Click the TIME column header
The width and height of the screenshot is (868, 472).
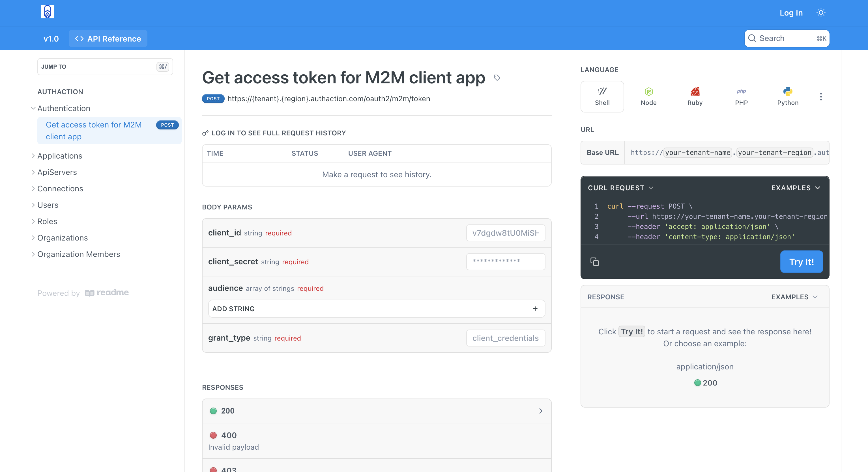[x=215, y=153]
